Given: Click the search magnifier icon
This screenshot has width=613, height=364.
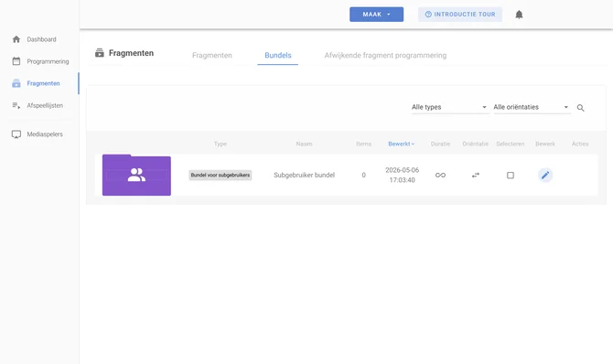Looking at the screenshot, I should [x=581, y=108].
